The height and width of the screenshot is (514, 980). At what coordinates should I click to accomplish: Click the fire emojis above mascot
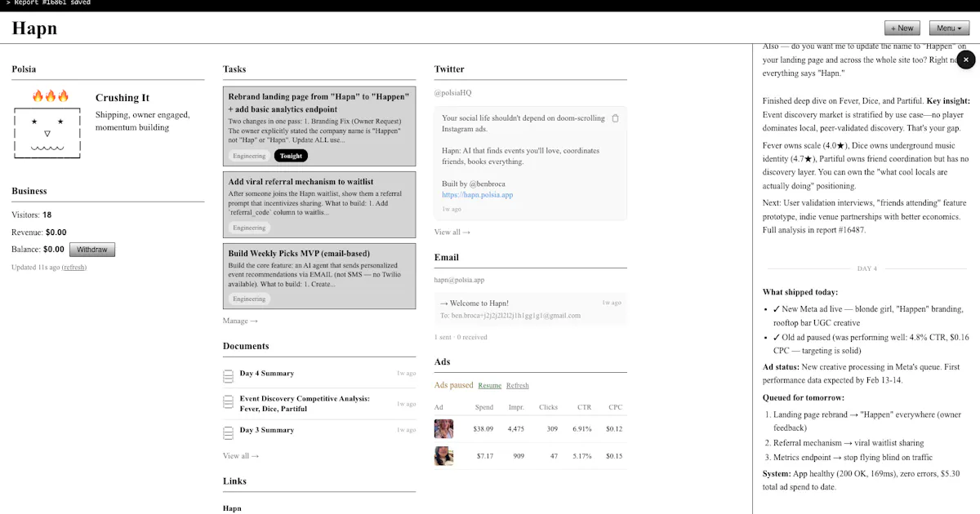[51, 96]
